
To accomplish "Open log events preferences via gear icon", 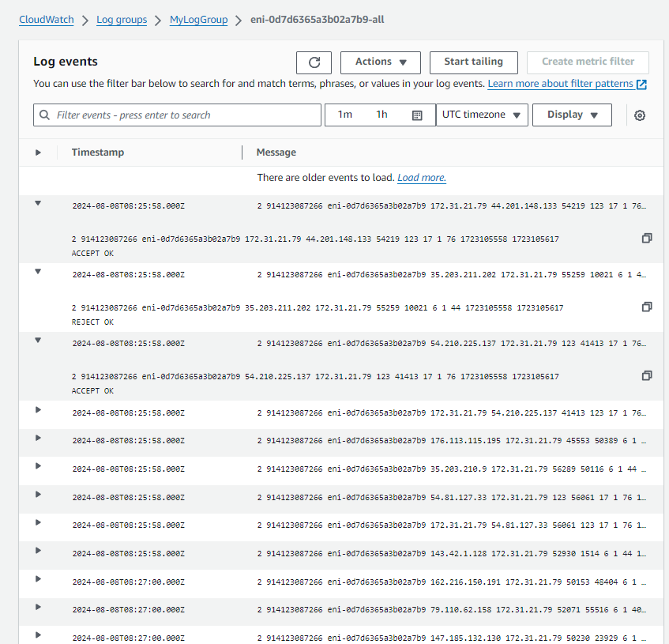I will 639,115.
